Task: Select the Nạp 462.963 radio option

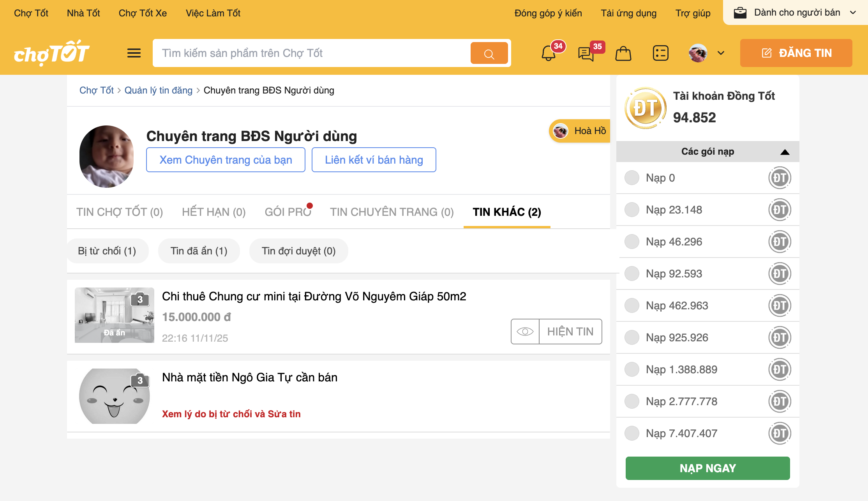Action: [632, 305]
